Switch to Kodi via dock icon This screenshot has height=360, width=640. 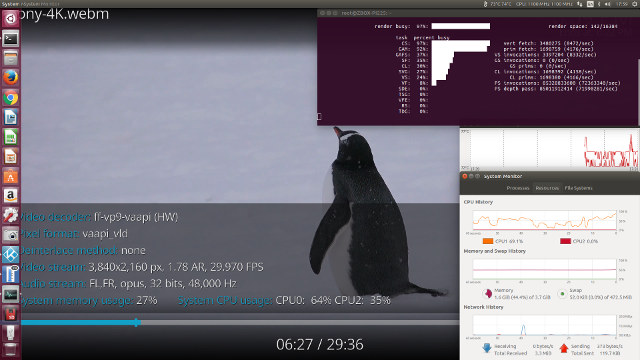pos(10,255)
